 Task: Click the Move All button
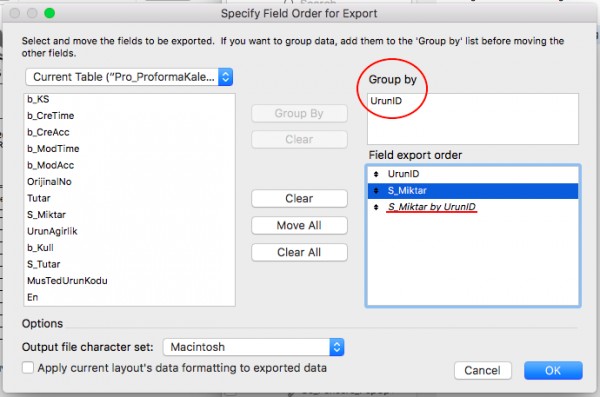pos(299,225)
